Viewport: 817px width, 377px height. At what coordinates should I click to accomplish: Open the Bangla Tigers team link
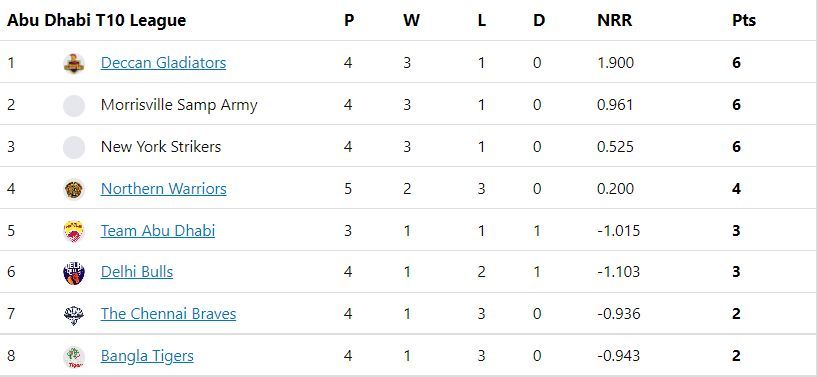tap(147, 356)
